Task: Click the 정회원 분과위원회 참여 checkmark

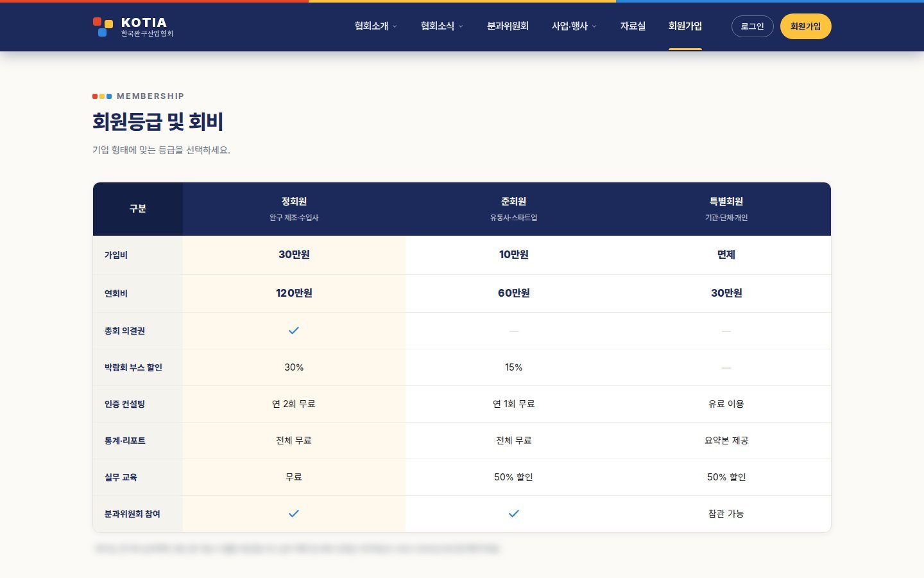Action: pos(294,513)
